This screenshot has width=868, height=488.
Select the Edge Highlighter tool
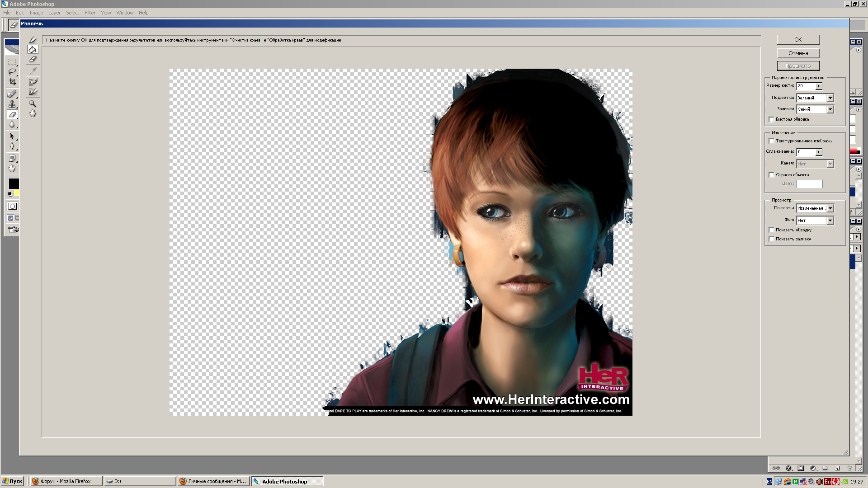point(33,40)
